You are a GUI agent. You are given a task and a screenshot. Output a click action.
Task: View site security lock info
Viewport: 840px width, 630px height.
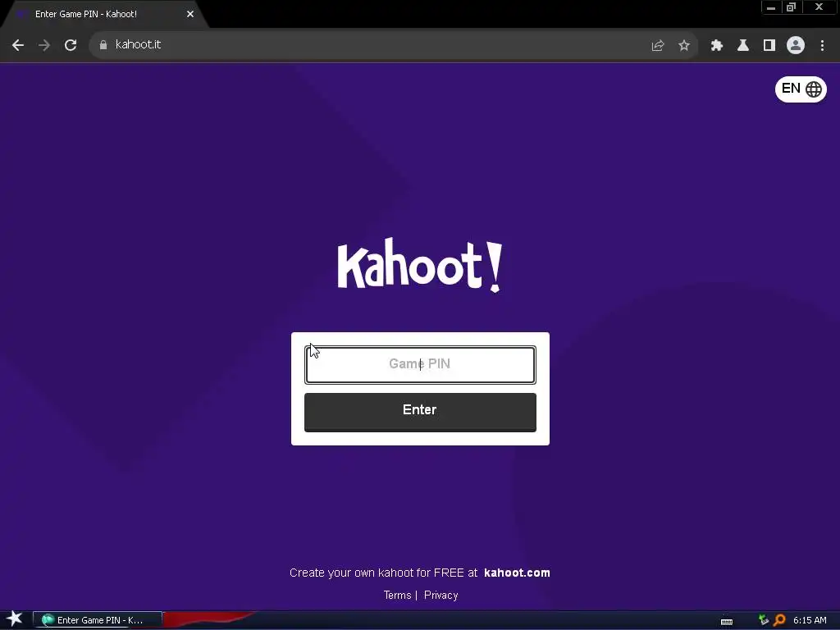click(x=103, y=45)
